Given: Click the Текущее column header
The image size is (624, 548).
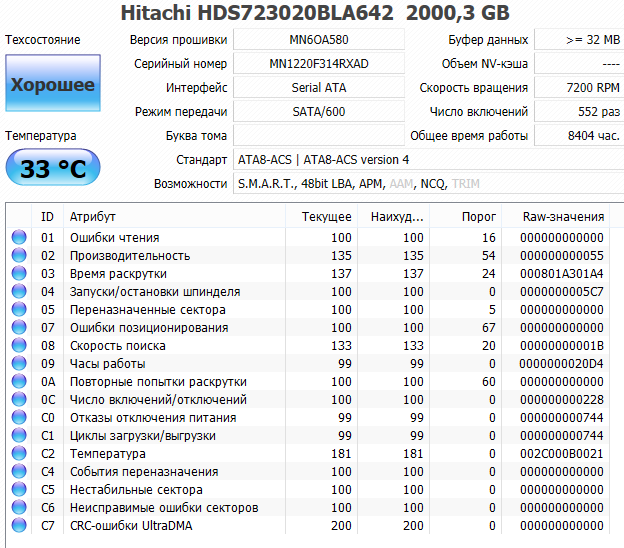Looking at the screenshot, I should pyautogui.click(x=327, y=217).
